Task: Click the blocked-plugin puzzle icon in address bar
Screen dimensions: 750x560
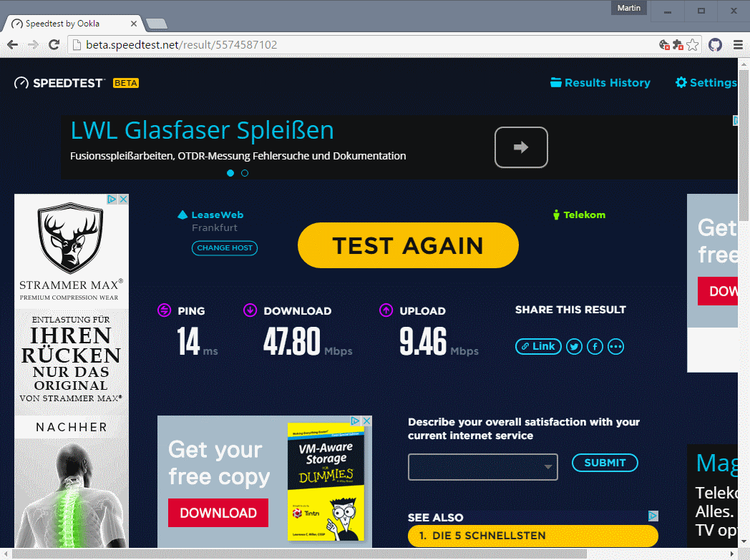Action: (x=678, y=45)
